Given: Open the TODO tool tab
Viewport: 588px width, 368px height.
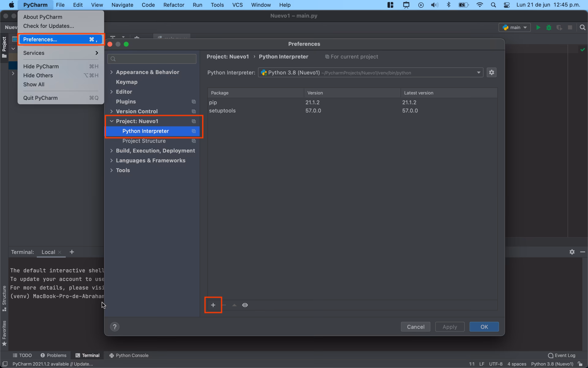Looking at the screenshot, I should 22,355.
